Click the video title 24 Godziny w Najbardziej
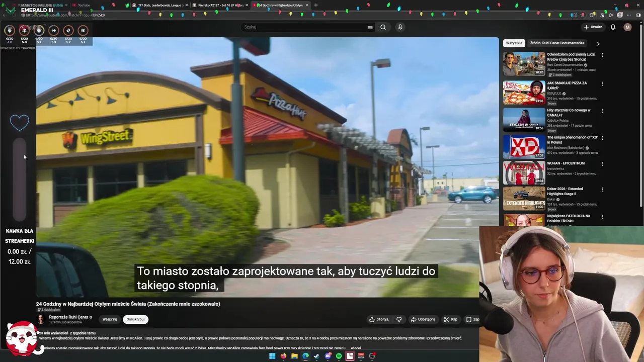 pos(128,304)
